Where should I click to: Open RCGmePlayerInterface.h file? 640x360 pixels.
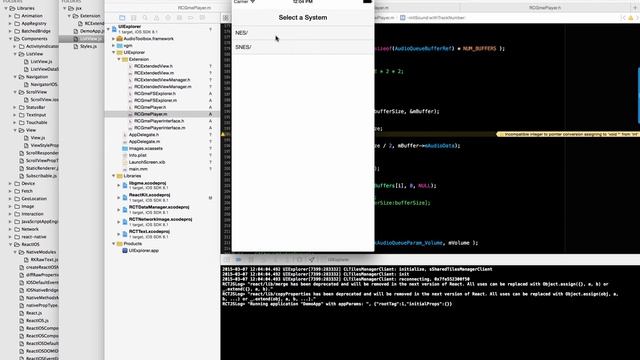click(x=159, y=121)
